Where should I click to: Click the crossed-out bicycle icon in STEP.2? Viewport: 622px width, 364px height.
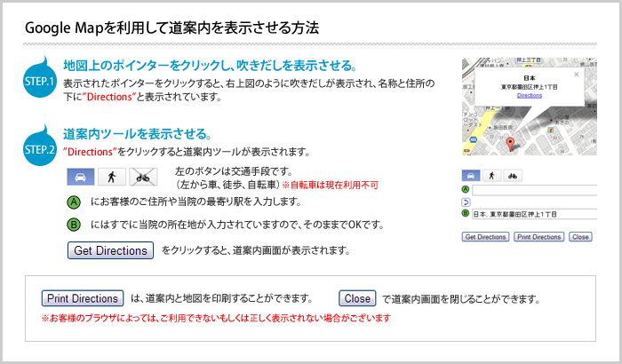pos(143,177)
